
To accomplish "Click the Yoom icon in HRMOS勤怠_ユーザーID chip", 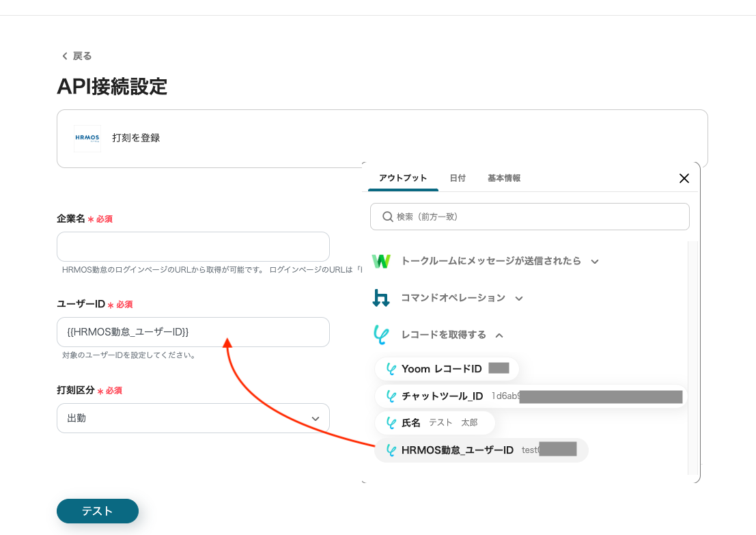I will (x=391, y=450).
